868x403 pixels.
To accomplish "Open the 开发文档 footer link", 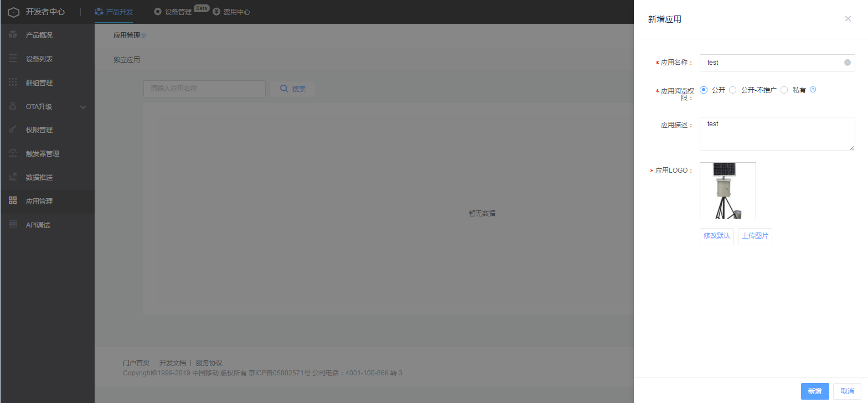I will click(x=173, y=363).
